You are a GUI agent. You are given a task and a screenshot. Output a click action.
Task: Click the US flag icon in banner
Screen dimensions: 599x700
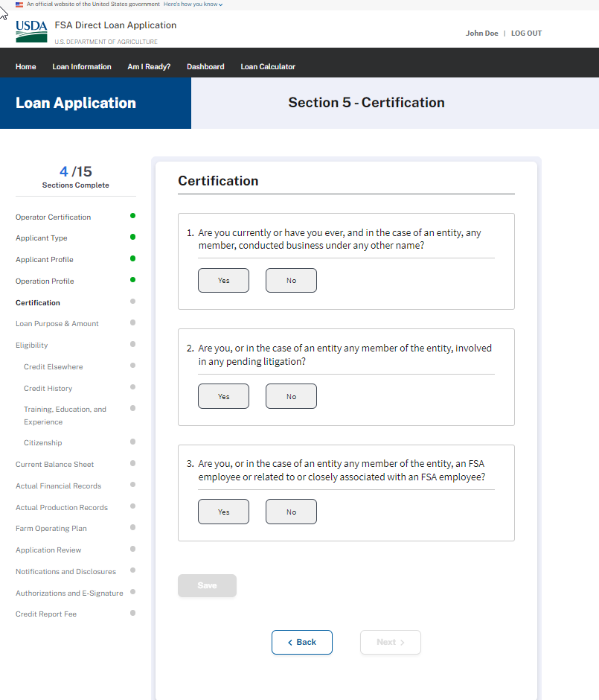pos(19,4)
